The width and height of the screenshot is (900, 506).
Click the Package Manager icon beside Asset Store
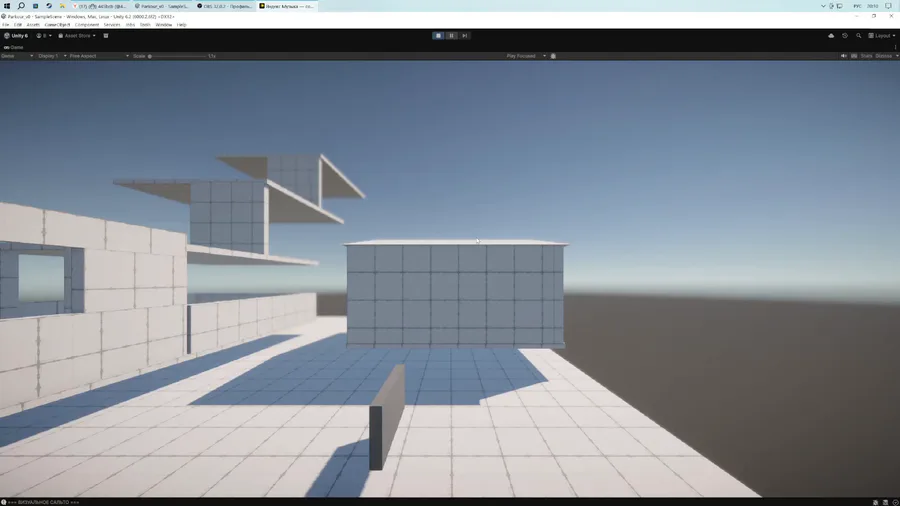106,36
